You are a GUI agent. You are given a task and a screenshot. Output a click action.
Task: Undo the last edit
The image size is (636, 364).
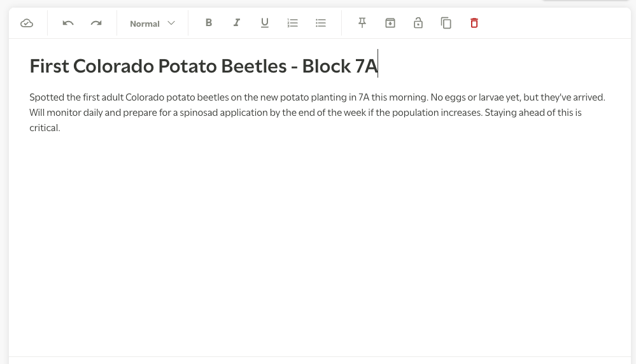(68, 23)
